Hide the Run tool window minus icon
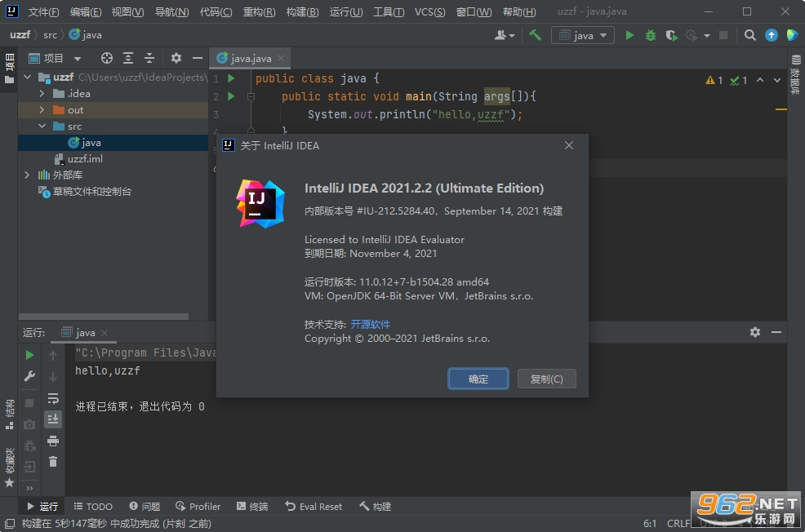The width and height of the screenshot is (805, 532). click(x=776, y=332)
